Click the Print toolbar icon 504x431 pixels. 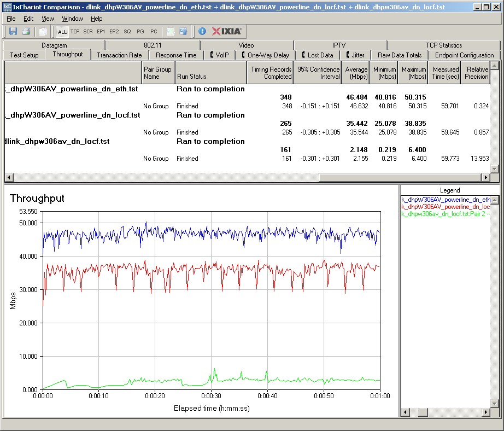[x=26, y=32]
